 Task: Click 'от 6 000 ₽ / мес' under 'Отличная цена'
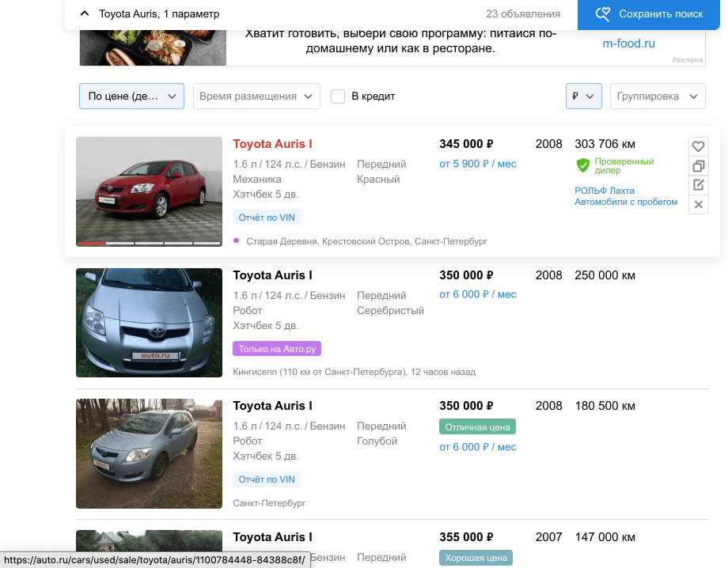click(x=478, y=447)
